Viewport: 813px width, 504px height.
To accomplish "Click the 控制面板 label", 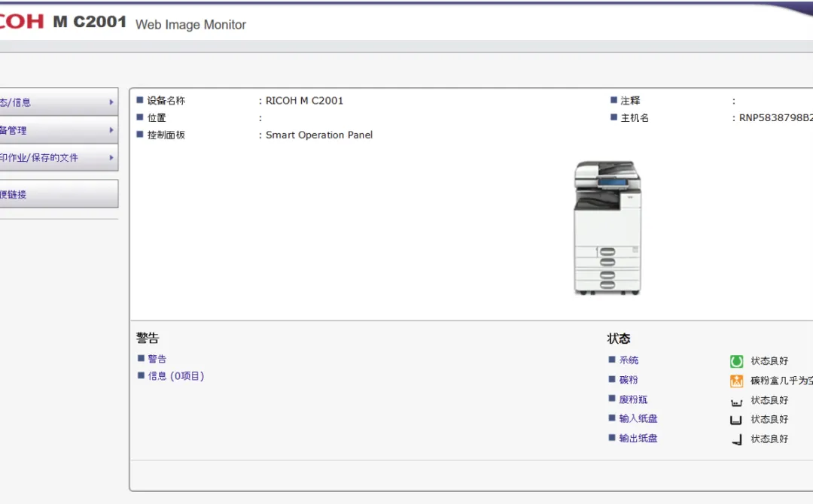I will (166, 135).
